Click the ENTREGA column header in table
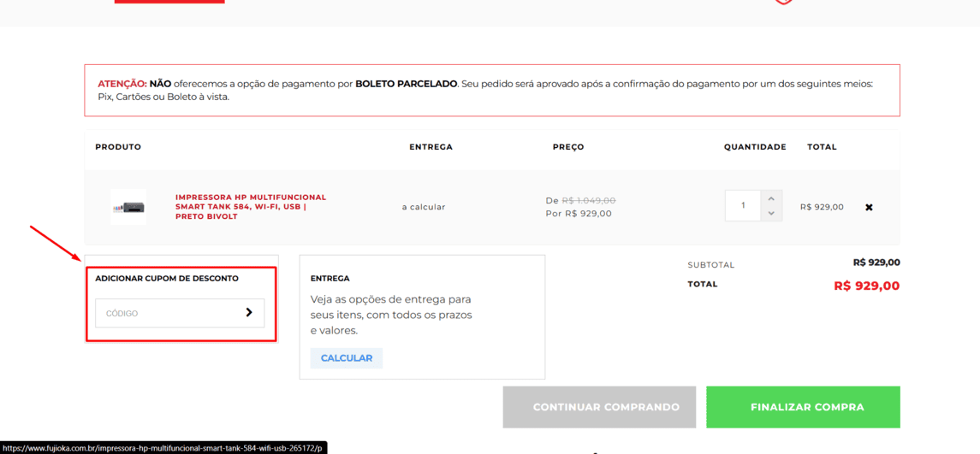Screen dimensions: 980x454 [431, 147]
